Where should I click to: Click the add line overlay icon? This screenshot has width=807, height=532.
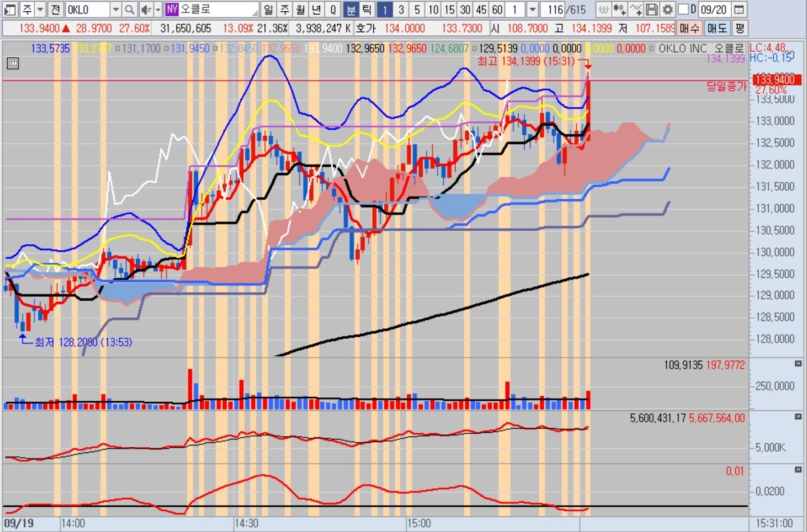point(636,10)
